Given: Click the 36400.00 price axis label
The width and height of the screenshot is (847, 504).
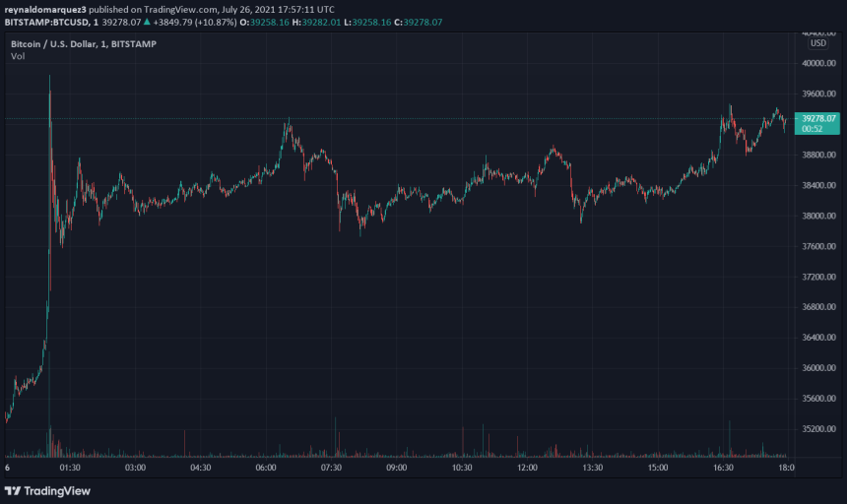Looking at the screenshot, I should 818,338.
